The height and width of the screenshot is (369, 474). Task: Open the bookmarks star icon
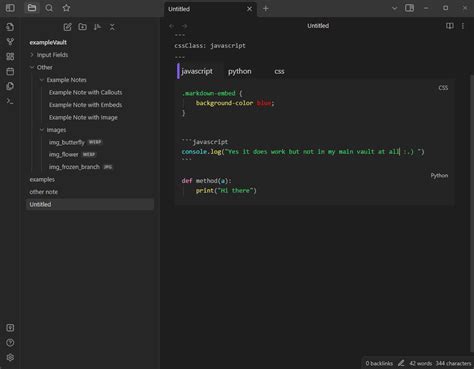coord(66,8)
